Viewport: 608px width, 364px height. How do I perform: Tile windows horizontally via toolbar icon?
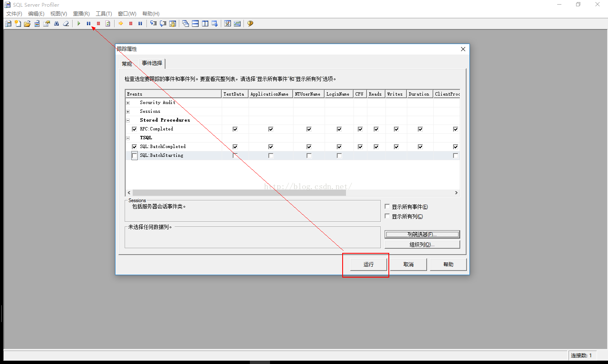pos(195,23)
